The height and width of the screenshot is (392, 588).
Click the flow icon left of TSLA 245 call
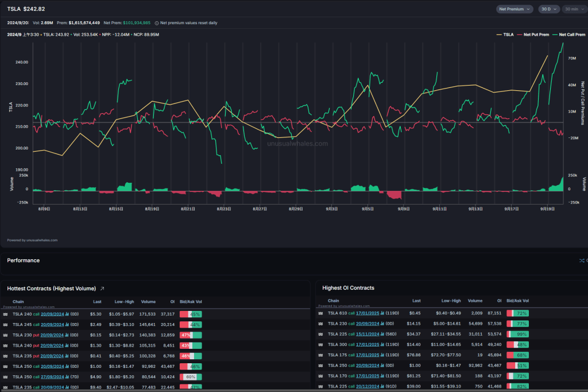click(6, 324)
